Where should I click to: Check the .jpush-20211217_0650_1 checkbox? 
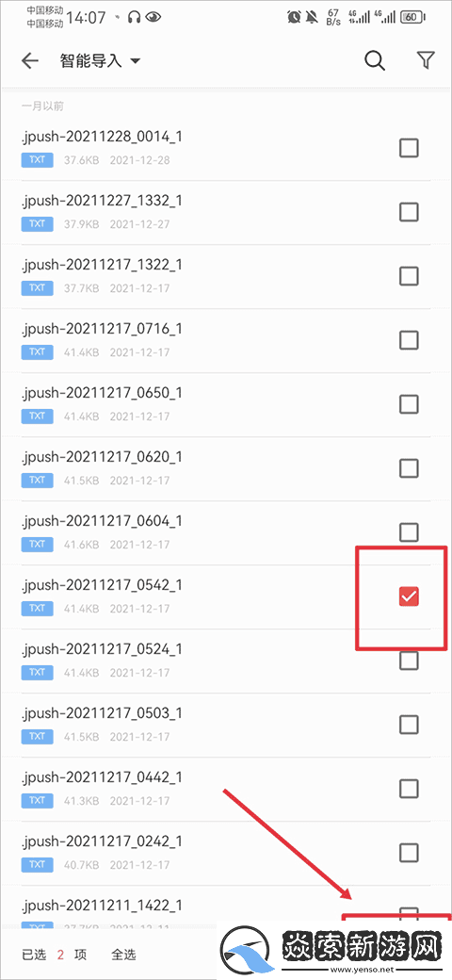click(x=409, y=404)
